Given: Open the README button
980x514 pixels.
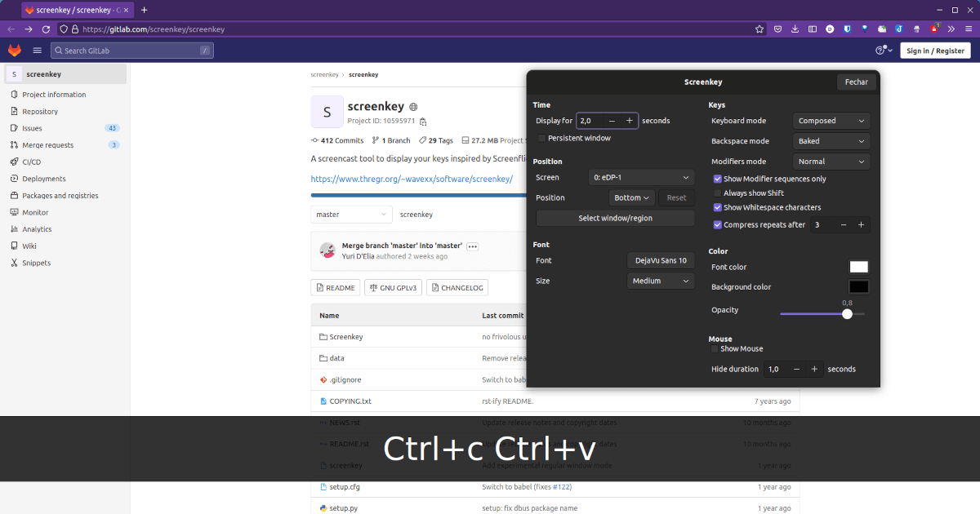Looking at the screenshot, I should (336, 287).
